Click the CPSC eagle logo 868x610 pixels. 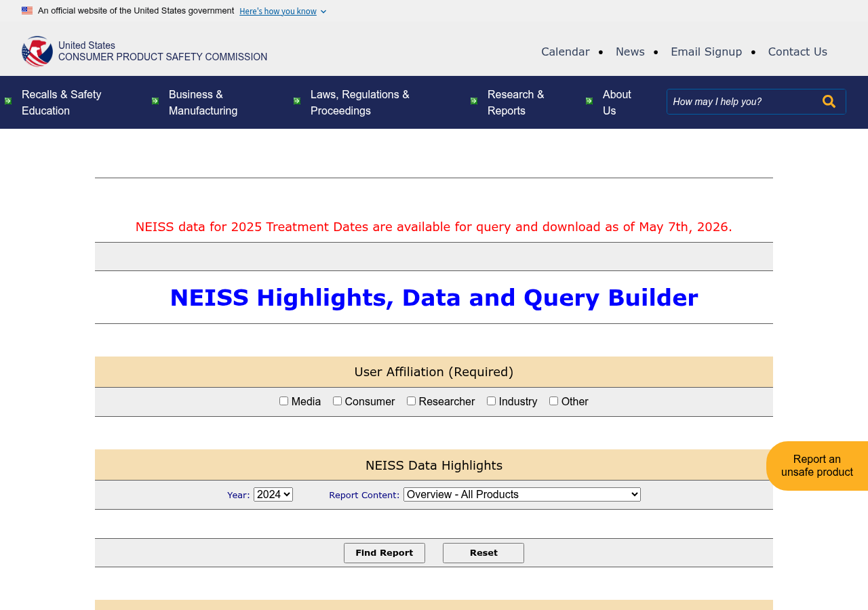(37, 52)
